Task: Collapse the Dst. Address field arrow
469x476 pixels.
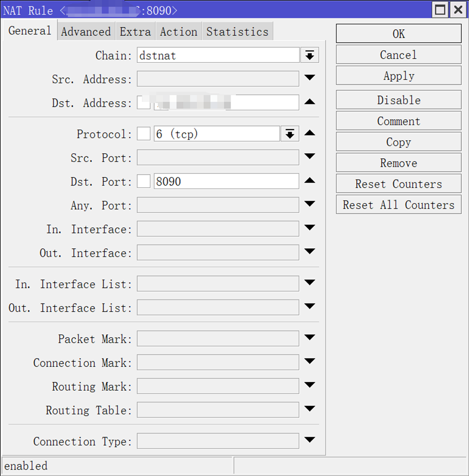Action: (x=310, y=102)
